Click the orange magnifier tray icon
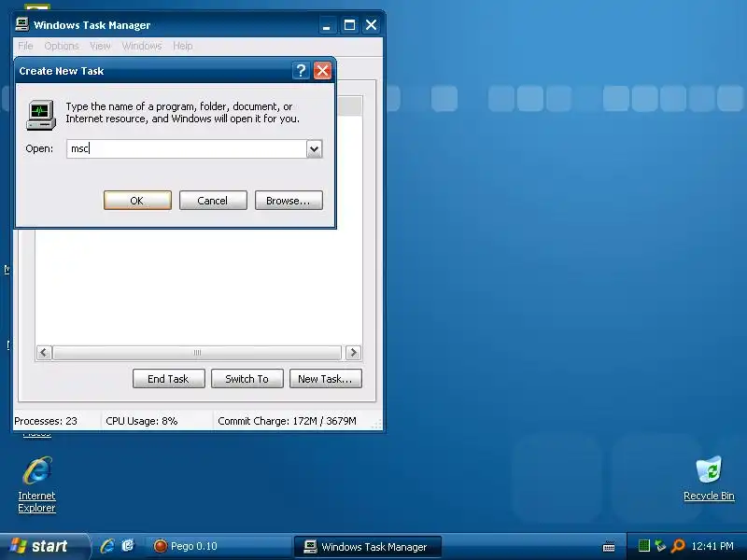 point(677,546)
